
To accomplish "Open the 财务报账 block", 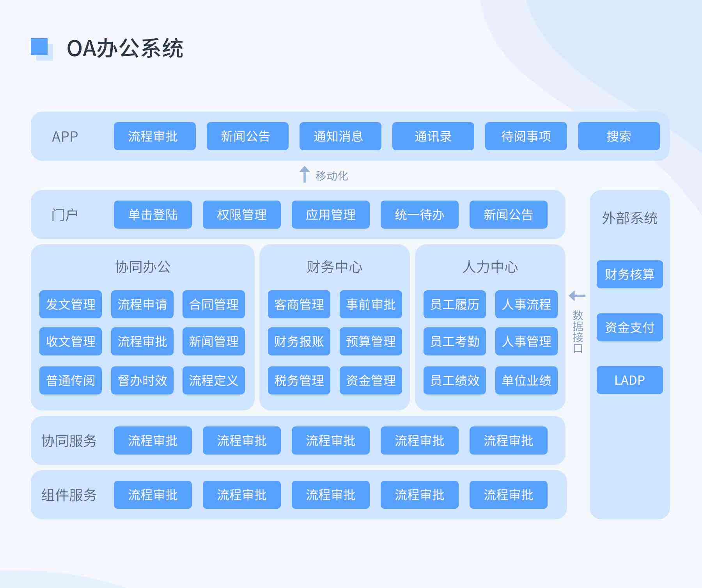I will coord(299,341).
